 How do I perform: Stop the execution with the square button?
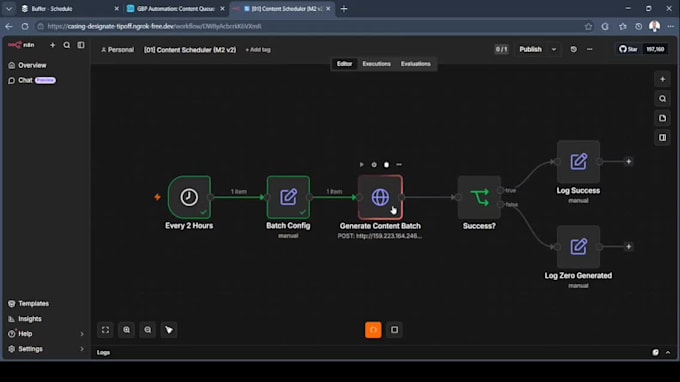(x=395, y=330)
